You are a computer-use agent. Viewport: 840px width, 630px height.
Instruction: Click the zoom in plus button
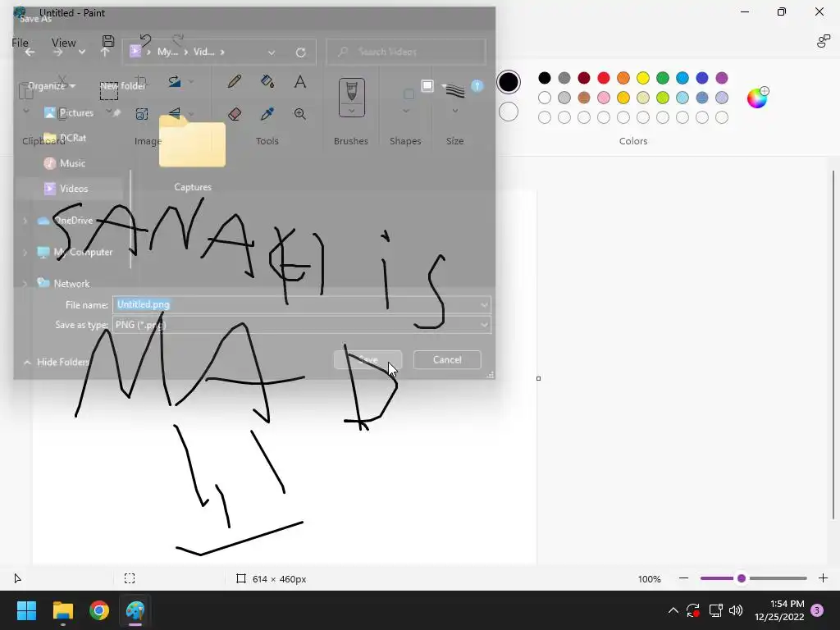pyautogui.click(x=824, y=578)
